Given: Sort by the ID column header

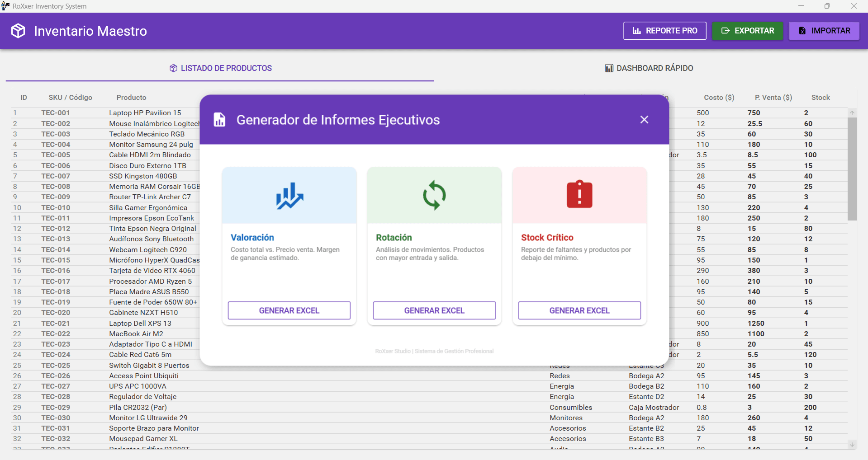Looking at the screenshot, I should (x=24, y=98).
